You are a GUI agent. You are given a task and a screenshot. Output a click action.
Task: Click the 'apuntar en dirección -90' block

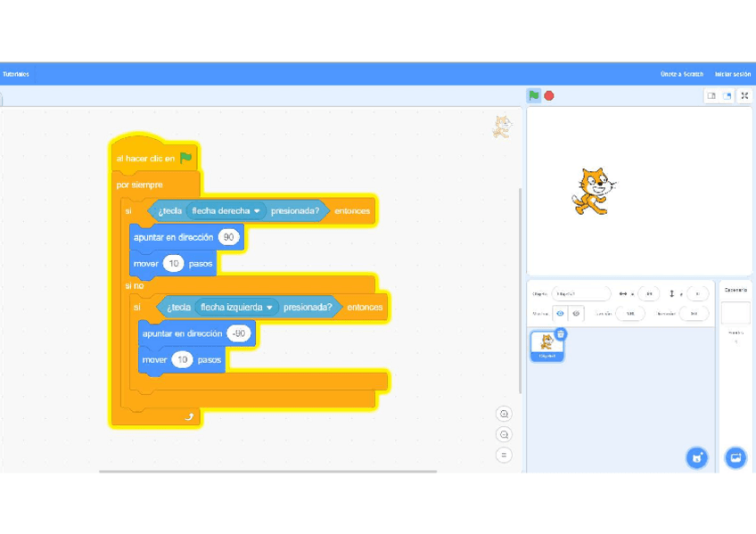coord(196,333)
